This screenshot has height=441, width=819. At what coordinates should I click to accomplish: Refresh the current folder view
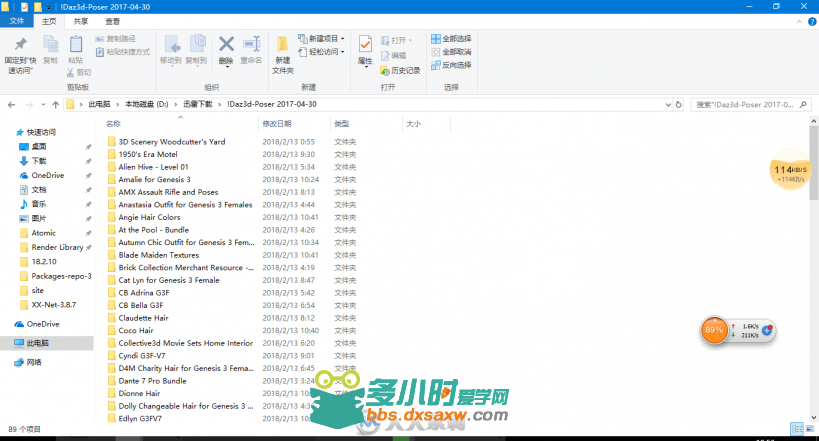[x=678, y=105]
